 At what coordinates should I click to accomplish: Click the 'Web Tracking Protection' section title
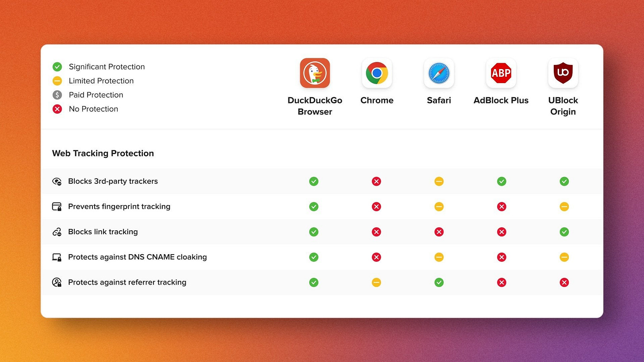coord(103,153)
